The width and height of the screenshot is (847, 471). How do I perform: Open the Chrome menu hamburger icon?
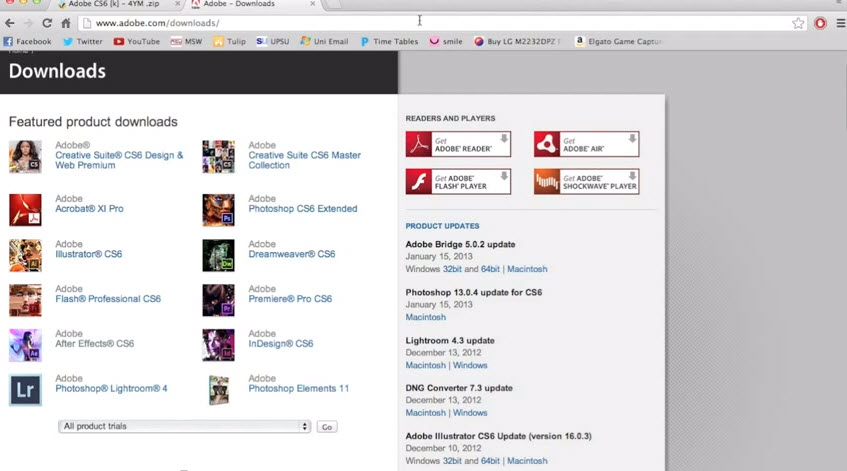point(841,23)
